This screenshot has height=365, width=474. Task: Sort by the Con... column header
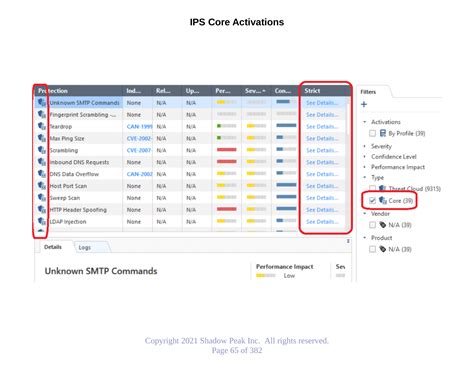(x=286, y=91)
